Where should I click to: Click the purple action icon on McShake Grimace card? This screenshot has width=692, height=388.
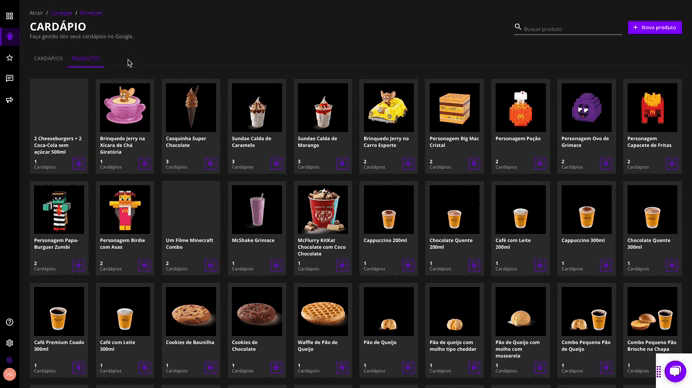pyautogui.click(x=277, y=265)
